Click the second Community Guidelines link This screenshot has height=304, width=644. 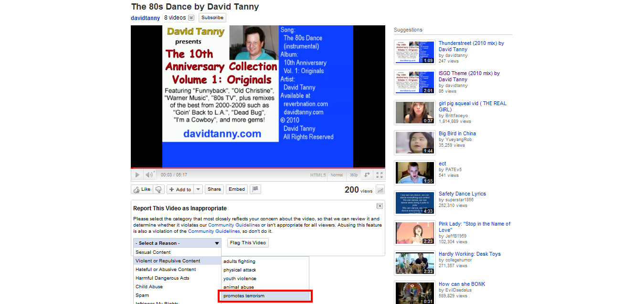[x=214, y=231]
